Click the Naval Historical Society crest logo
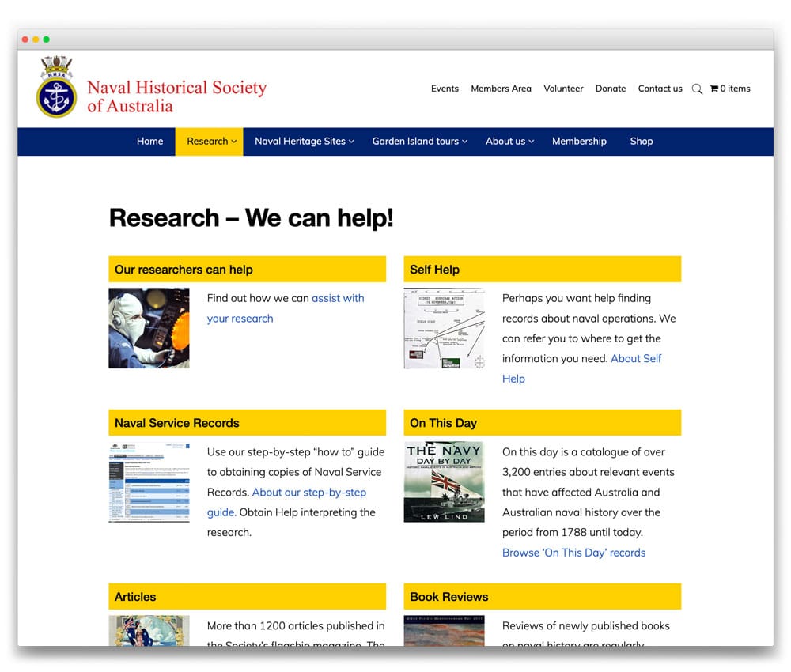This screenshot has width=791, height=672. (56, 87)
